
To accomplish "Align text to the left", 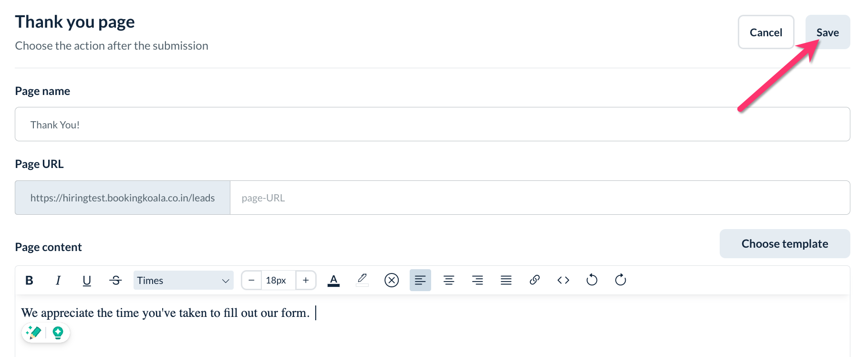I will pos(420,280).
